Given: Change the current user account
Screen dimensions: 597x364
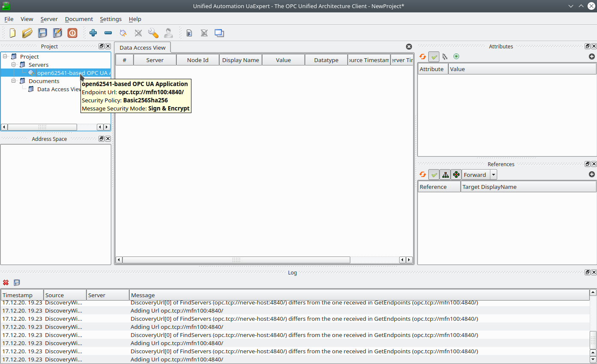Looking at the screenshot, I should pyautogui.click(x=168, y=33).
